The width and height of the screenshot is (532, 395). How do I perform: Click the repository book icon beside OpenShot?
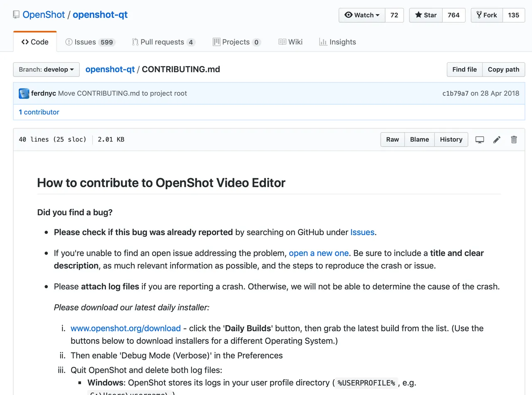pyautogui.click(x=16, y=15)
